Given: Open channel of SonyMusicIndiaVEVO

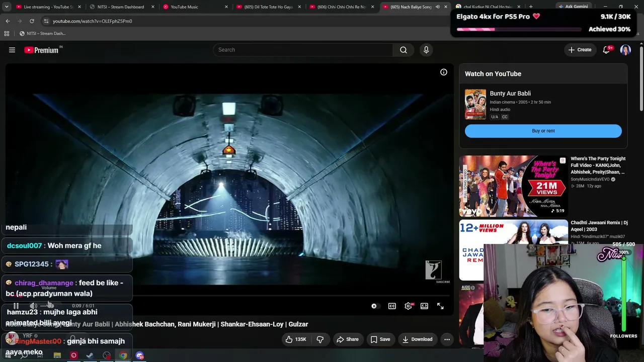Looking at the screenshot, I should (x=590, y=179).
